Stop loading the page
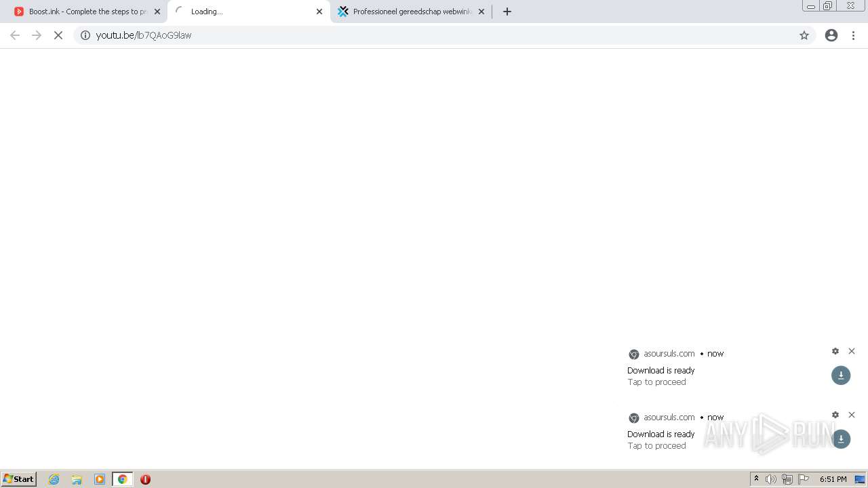The width and height of the screenshot is (868, 488). click(x=58, y=35)
